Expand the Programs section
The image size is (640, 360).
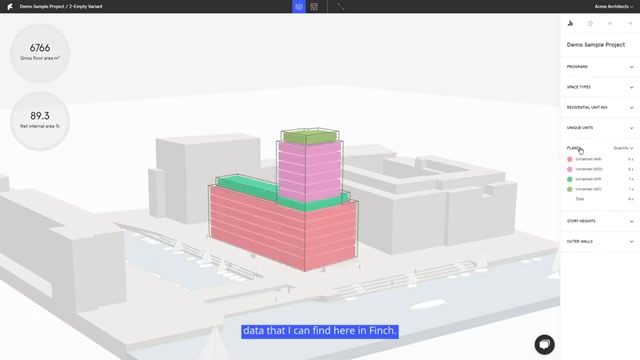pyautogui.click(x=600, y=67)
